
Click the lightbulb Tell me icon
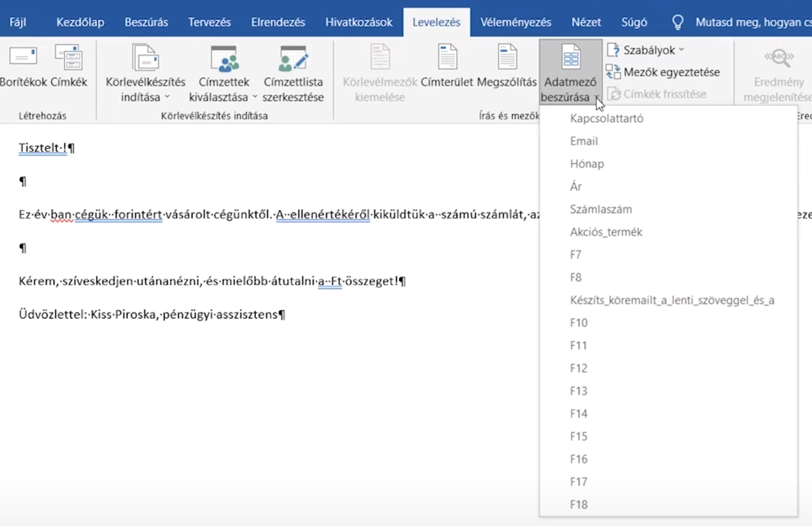(677, 22)
